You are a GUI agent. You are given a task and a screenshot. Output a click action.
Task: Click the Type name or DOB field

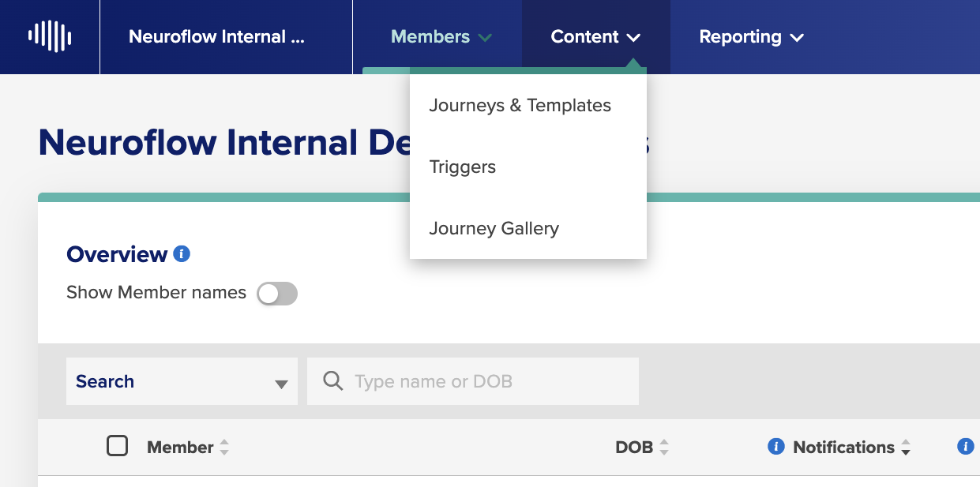tap(473, 381)
